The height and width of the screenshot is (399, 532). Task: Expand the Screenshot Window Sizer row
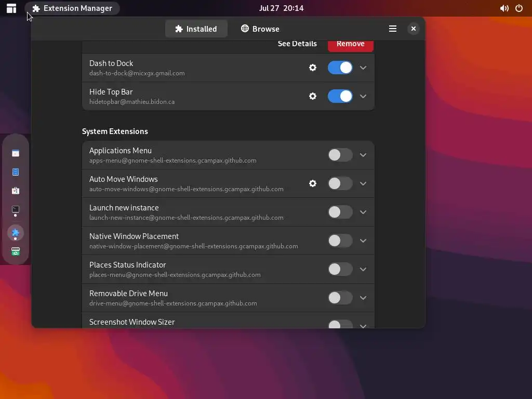point(363,326)
